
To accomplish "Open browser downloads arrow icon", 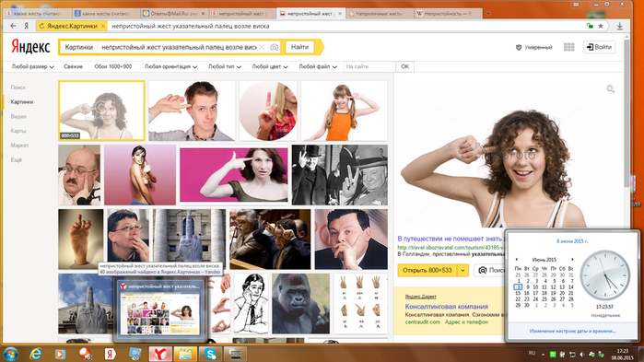I will 619,26.
